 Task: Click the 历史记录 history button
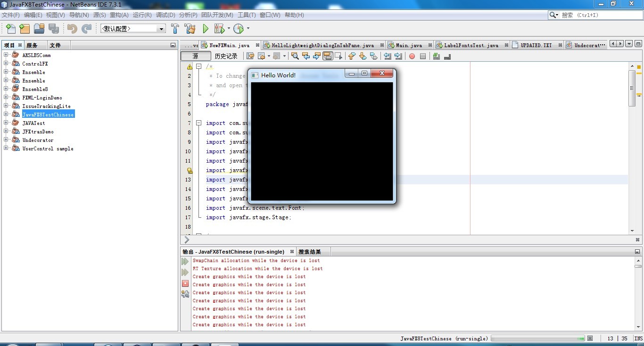tap(226, 56)
